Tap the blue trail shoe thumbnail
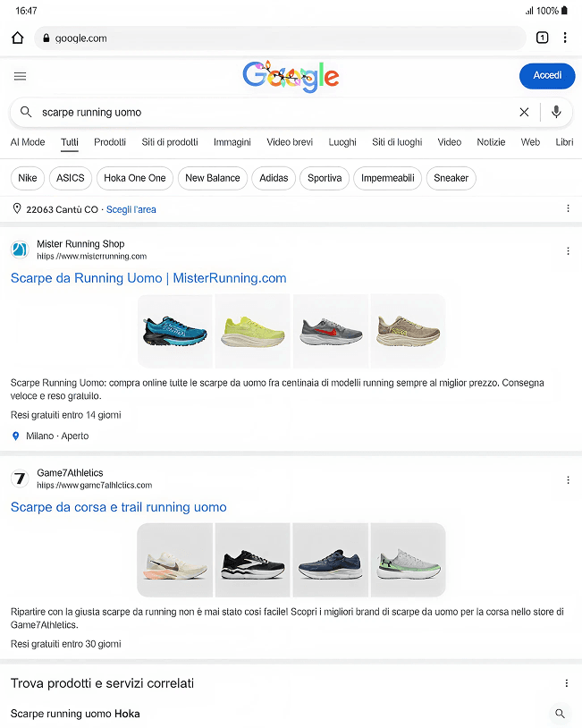Image resolution: width=582 pixels, height=728 pixels. [175, 331]
